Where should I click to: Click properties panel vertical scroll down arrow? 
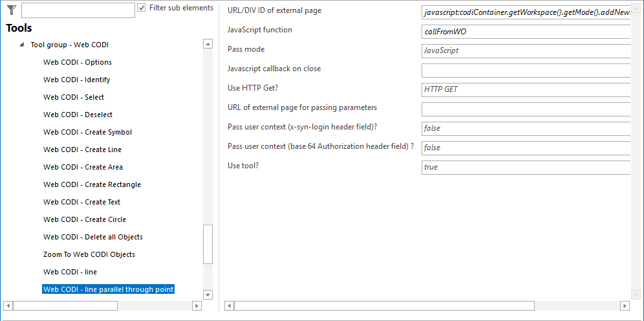[636, 294]
